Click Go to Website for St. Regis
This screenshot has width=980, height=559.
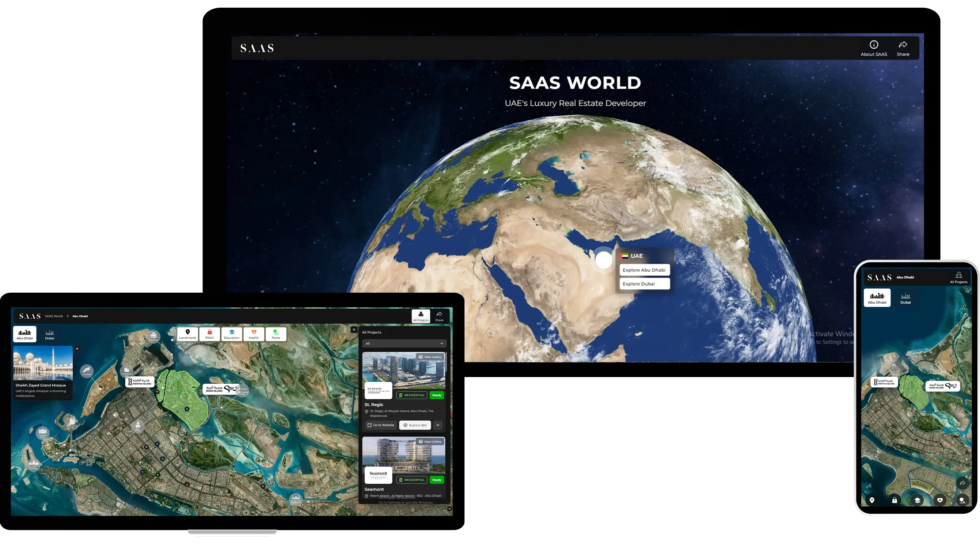pos(380,425)
